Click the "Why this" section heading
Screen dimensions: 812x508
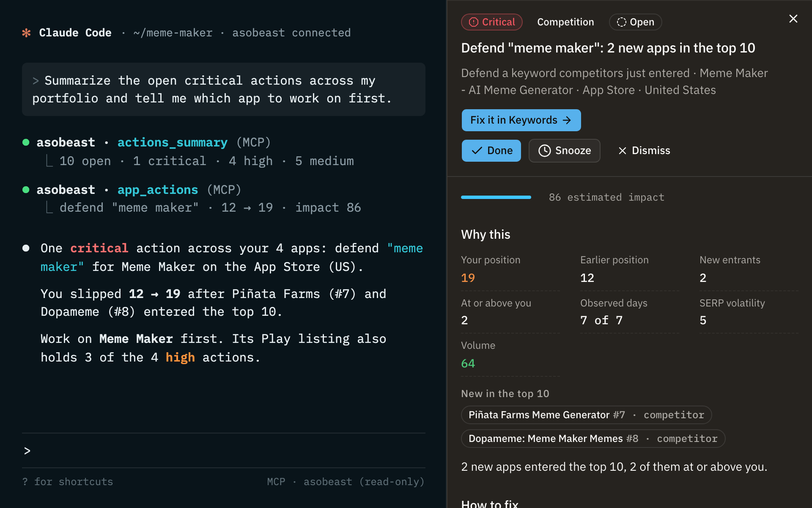pyautogui.click(x=486, y=235)
